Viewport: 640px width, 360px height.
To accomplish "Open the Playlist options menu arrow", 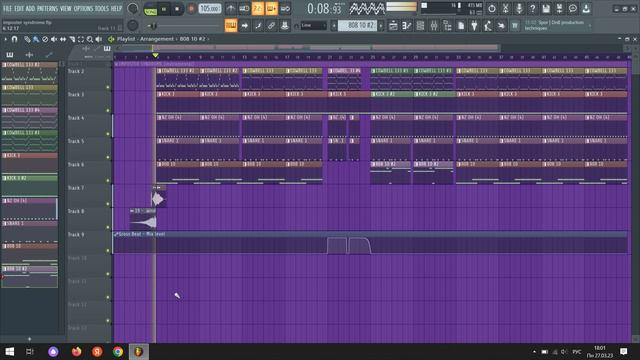I will coord(6,39).
